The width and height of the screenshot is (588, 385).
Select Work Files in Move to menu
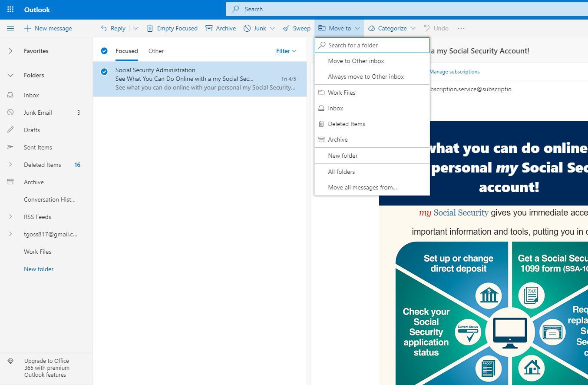[x=372, y=93]
